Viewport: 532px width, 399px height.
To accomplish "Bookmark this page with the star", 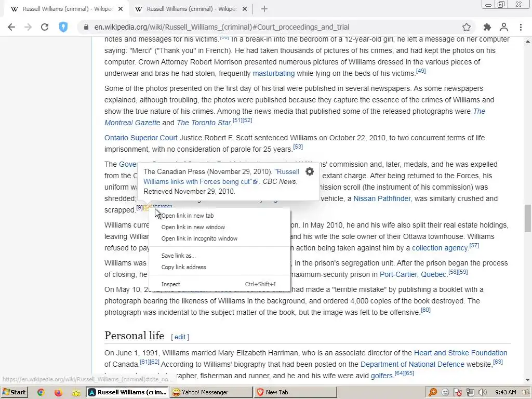I will pos(467,27).
